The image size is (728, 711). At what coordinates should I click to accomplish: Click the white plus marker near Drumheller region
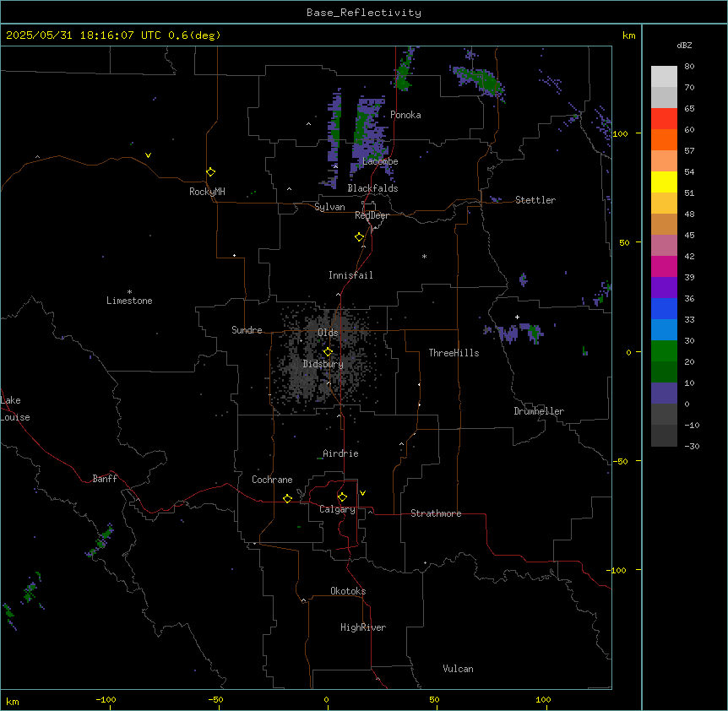(517, 317)
